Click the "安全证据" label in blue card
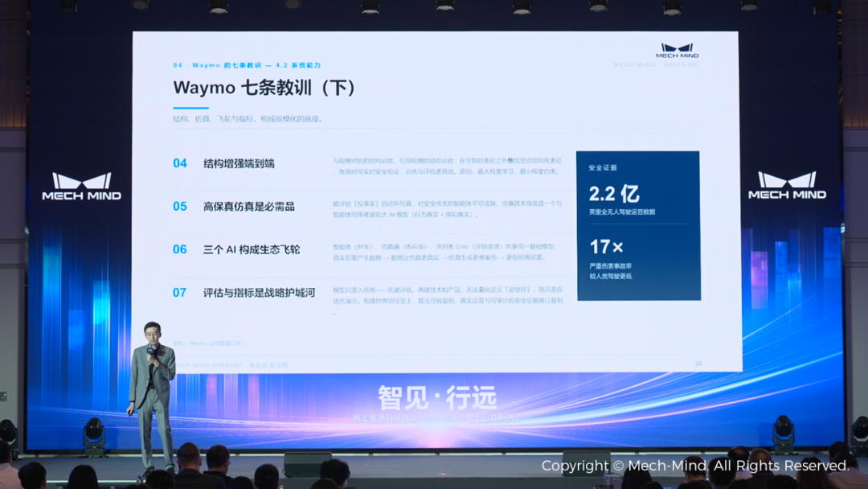868x489 pixels. (603, 168)
